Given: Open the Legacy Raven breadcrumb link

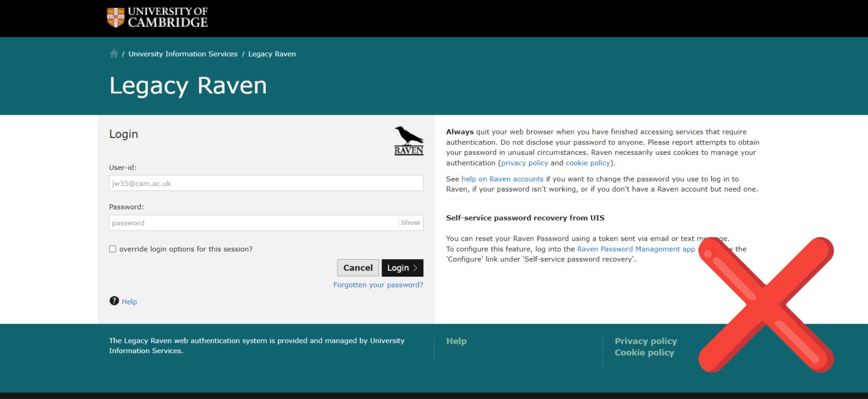Looking at the screenshot, I should point(272,54).
